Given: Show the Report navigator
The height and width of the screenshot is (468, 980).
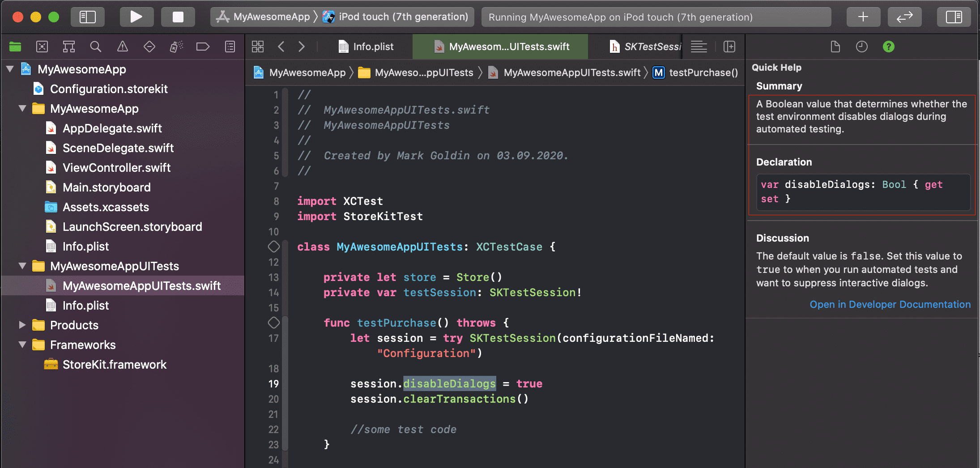Looking at the screenshot, I should [x=230, y=47].
